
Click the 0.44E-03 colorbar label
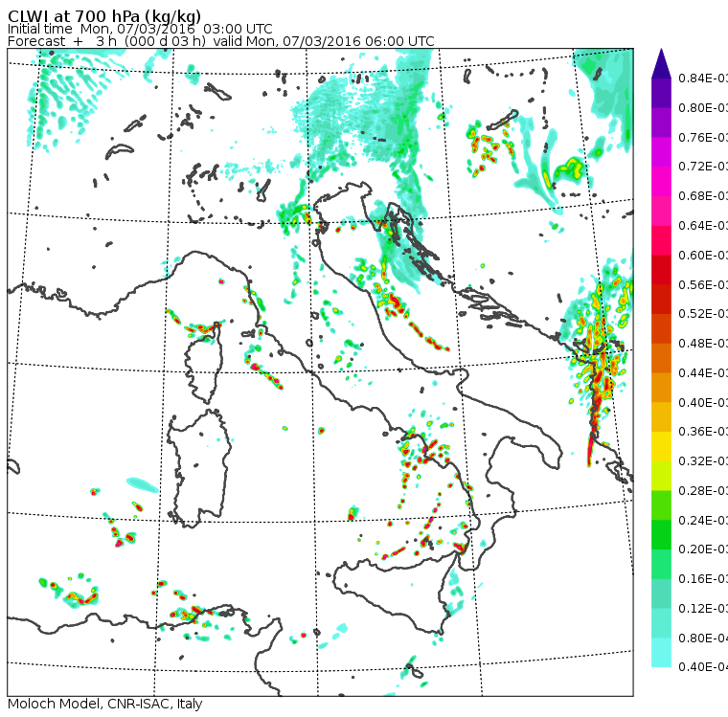tap(703, 373)
